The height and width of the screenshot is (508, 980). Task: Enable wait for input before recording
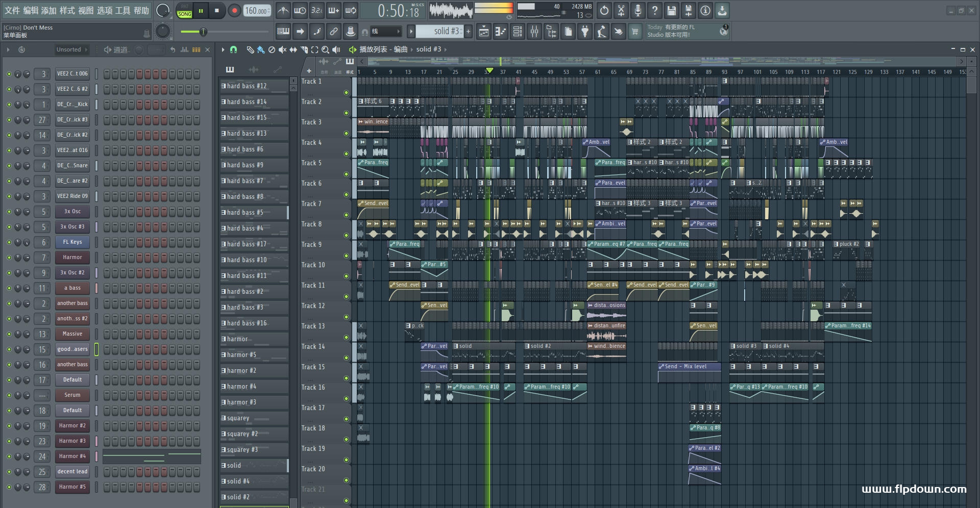point(300,10)
